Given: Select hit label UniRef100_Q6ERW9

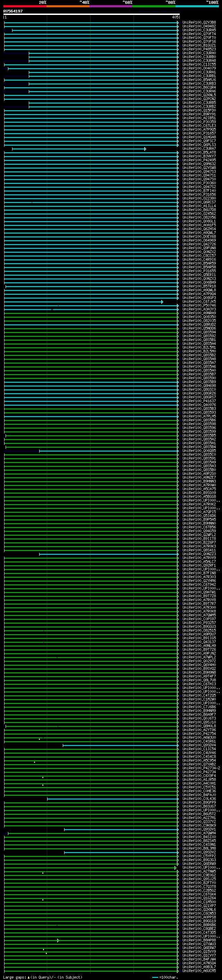Looking at the screenshot, I should pos(199,864).
